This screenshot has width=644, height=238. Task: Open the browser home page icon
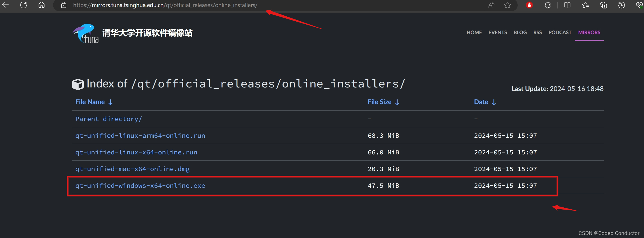coord(42,5)
